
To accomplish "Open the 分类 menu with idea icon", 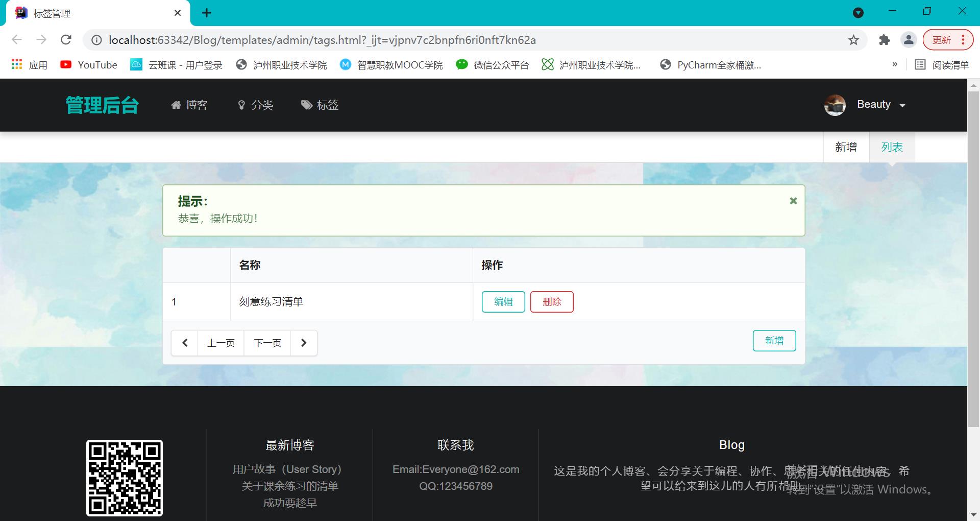I will coord(256,105).
